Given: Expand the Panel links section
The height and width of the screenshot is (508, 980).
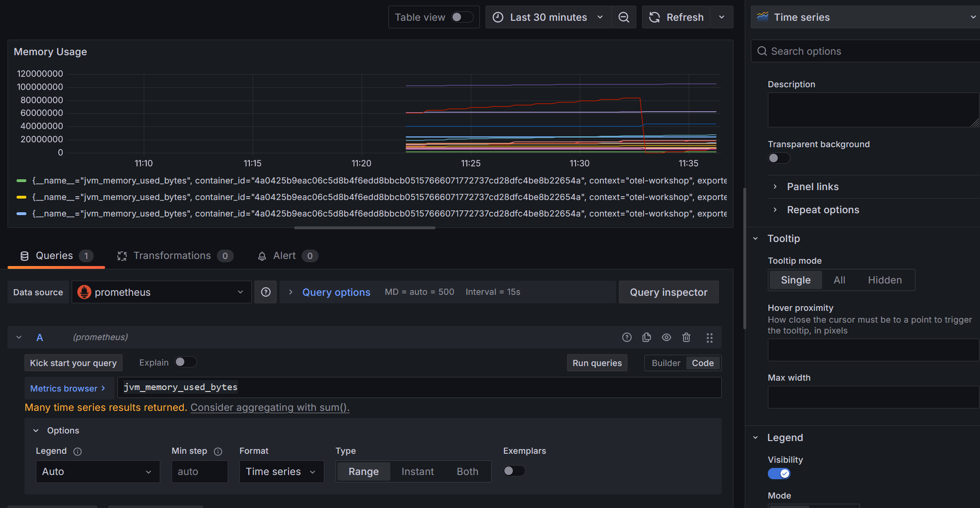Looking at the screenshot, I should 813,187.
